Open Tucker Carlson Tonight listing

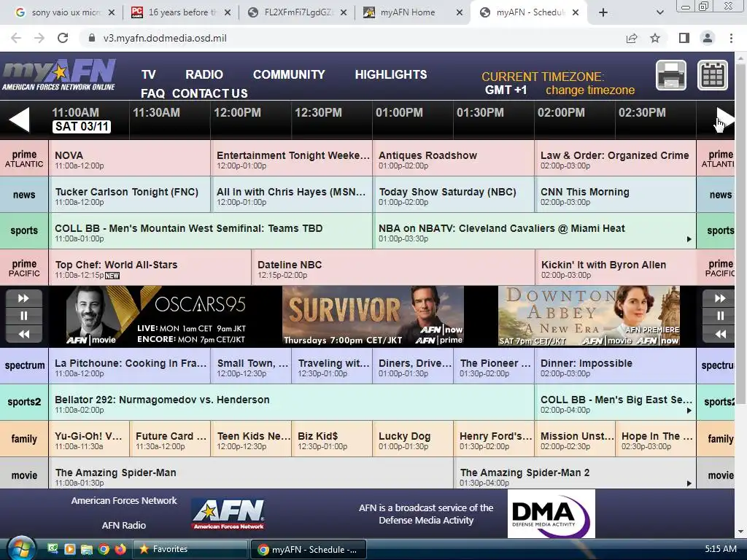(x=130, y=194)
